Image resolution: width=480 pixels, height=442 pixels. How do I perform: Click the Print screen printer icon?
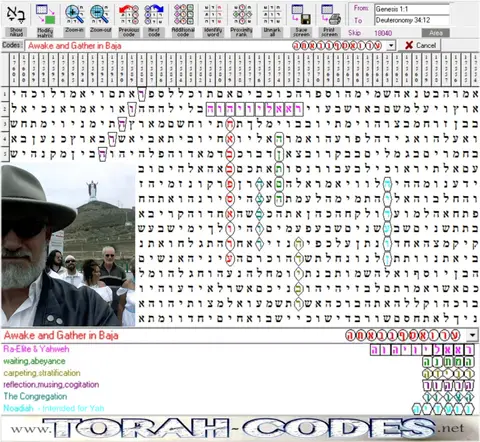[x=331, y=15]
